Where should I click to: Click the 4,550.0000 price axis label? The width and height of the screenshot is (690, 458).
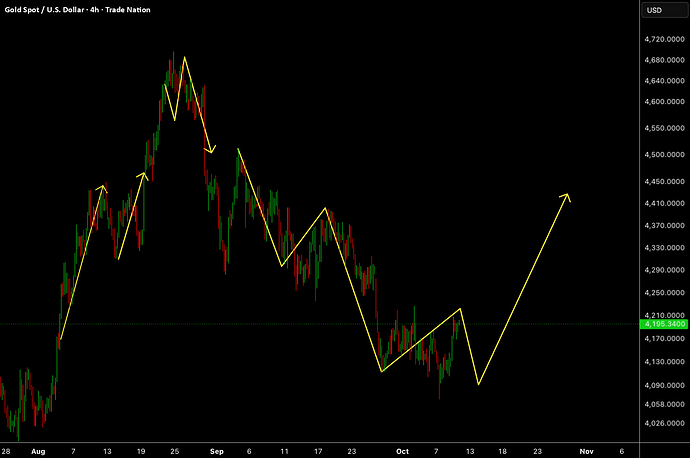tap(664, 128)
